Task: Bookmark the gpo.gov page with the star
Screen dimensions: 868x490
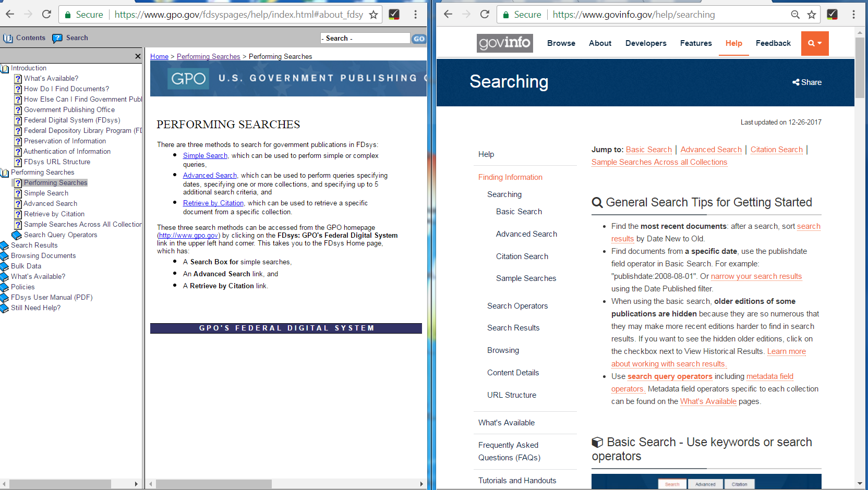Action: [373, 15]
